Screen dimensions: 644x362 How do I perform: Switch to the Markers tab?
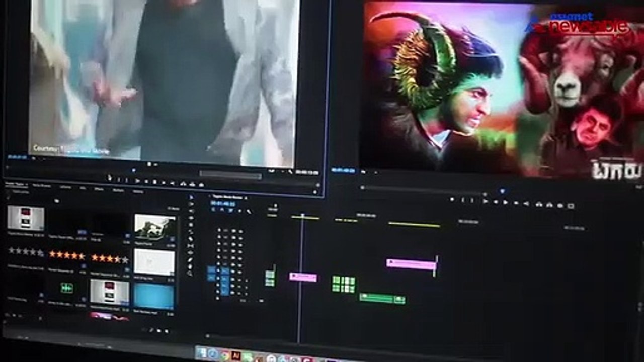tap(119, 190)
